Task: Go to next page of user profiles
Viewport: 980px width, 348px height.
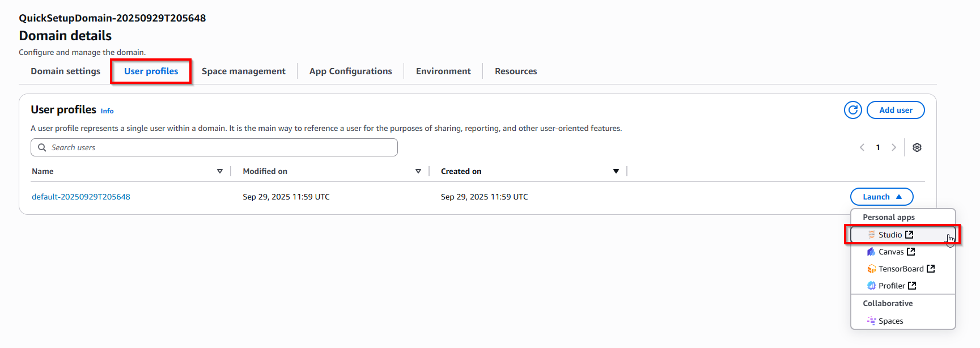Action: tap(893, 147)
